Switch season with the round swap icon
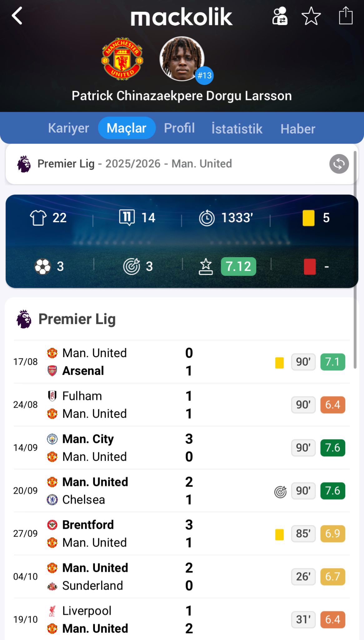This screenshot has height=640, width=364. tap(339, 164)
